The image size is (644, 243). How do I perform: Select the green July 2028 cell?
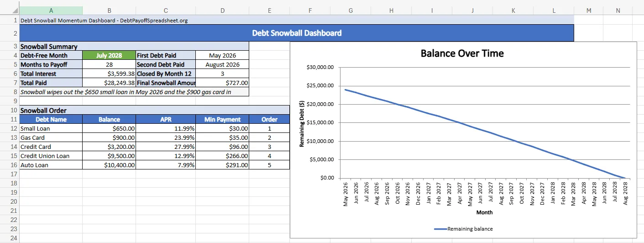(x=109, y=55)
